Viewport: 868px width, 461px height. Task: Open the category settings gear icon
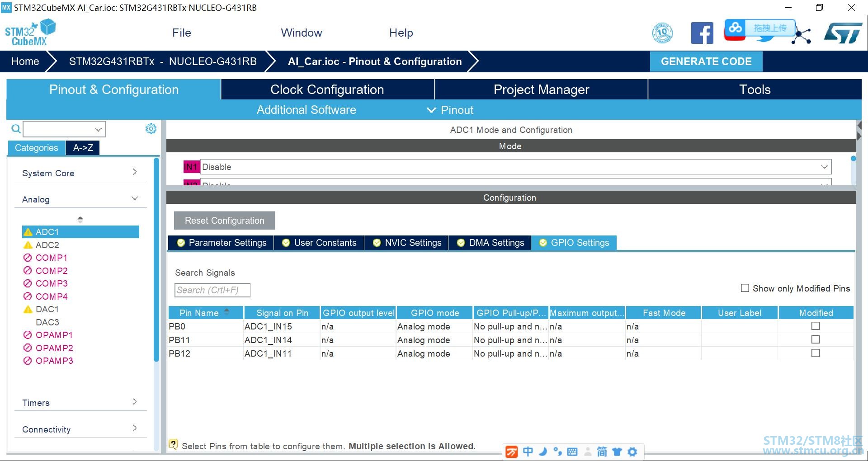click(x=151, y=129)
